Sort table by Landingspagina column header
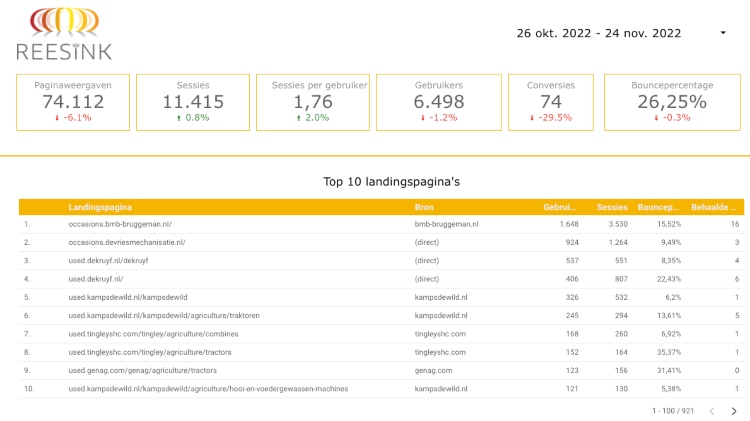The width and height of the screenshot is (750, 421). pos(100,207)
